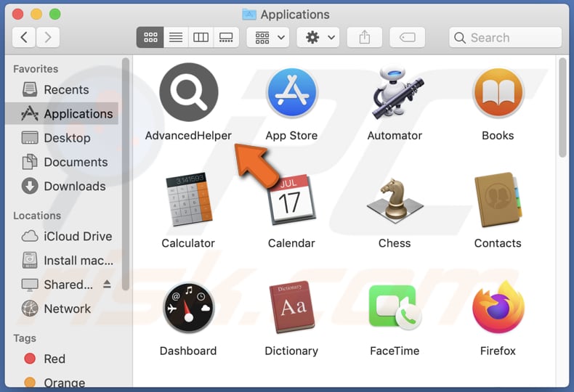Click the sidebar vertical scrollbar

126,174
